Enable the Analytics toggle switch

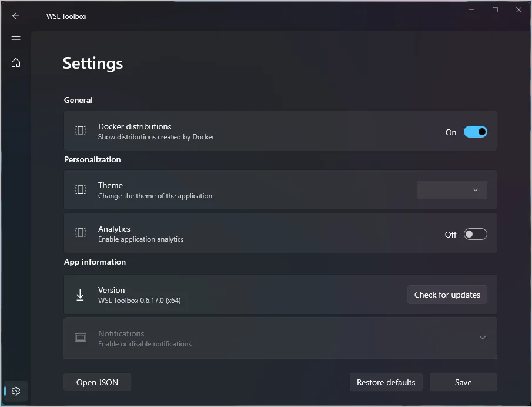[476, 234]
